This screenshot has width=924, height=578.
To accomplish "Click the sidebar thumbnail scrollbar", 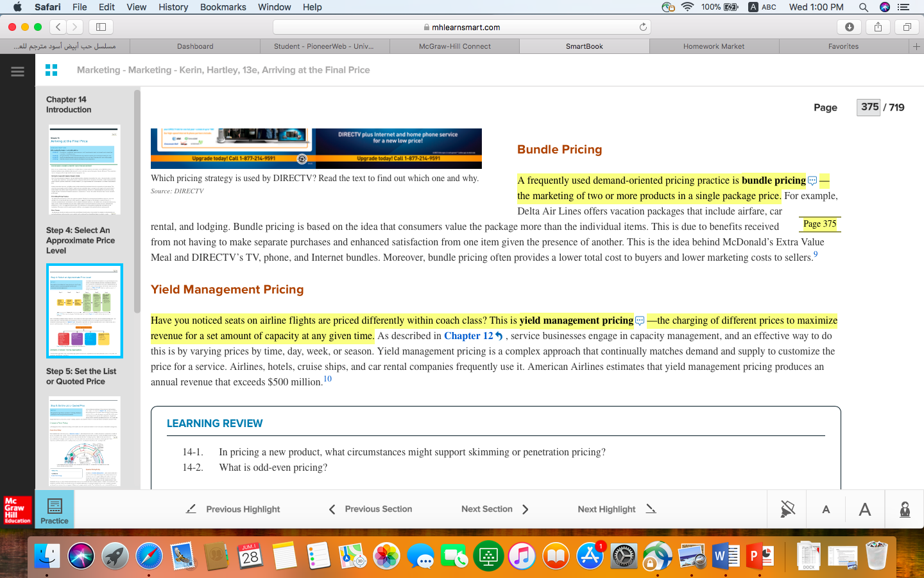I will coord(137,202).
